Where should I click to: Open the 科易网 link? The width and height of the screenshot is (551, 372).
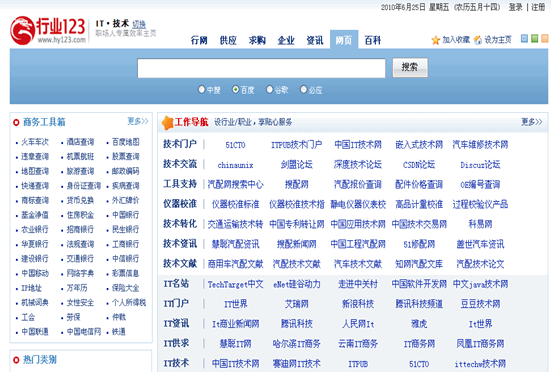point(480,224)
